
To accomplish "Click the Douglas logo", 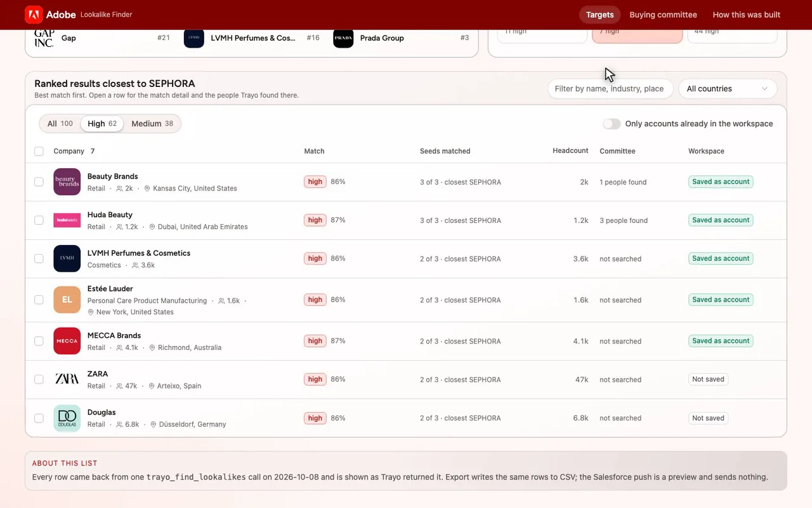I will pos(67,418).
